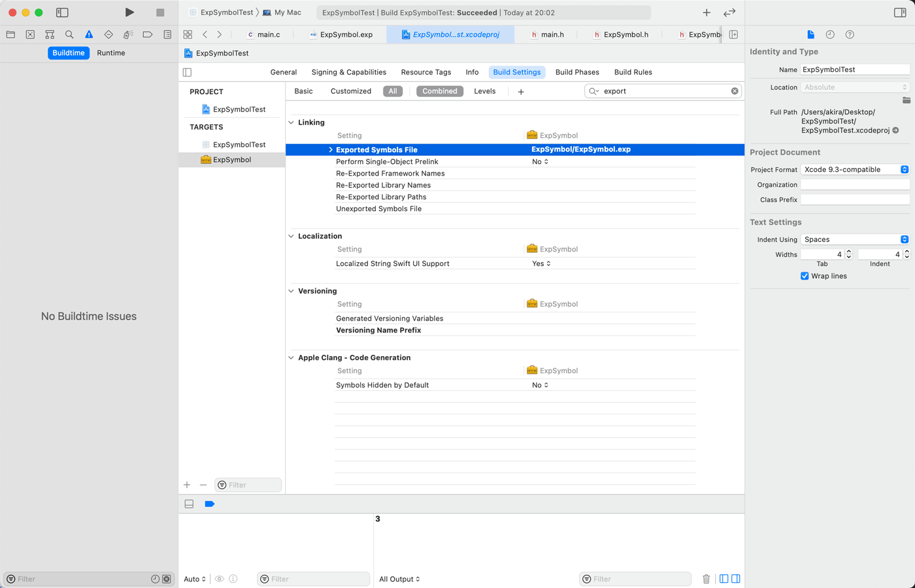The width and height of the screenshot is (915, 588).
Task: Select Combined settings view
Action: (x=440, y=91)
